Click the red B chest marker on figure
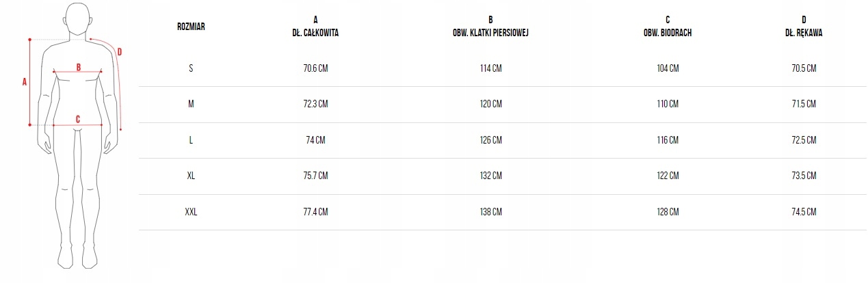 point(79,67)
